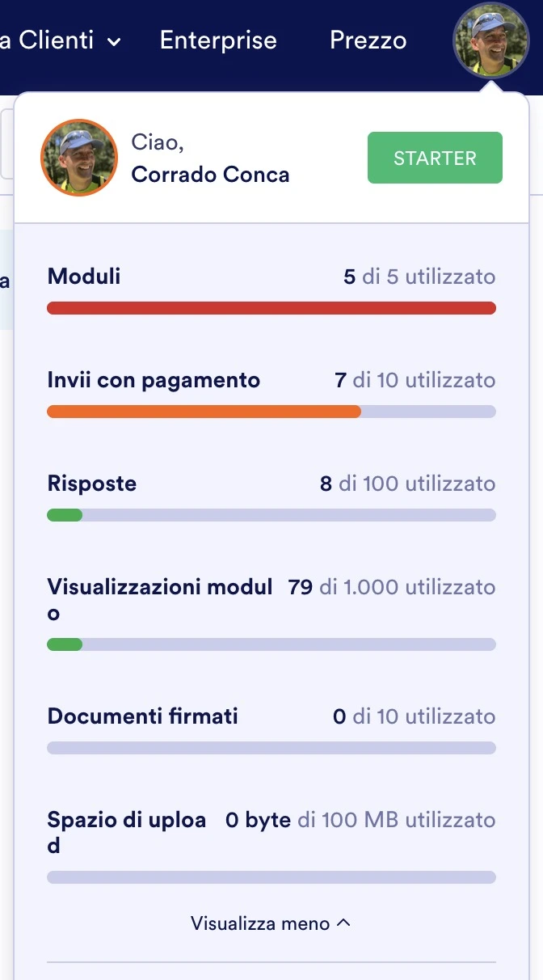Click the profile avatar in the navigation bar
Image resolution: width=543 pixels, height=980 pixels.
491,40
